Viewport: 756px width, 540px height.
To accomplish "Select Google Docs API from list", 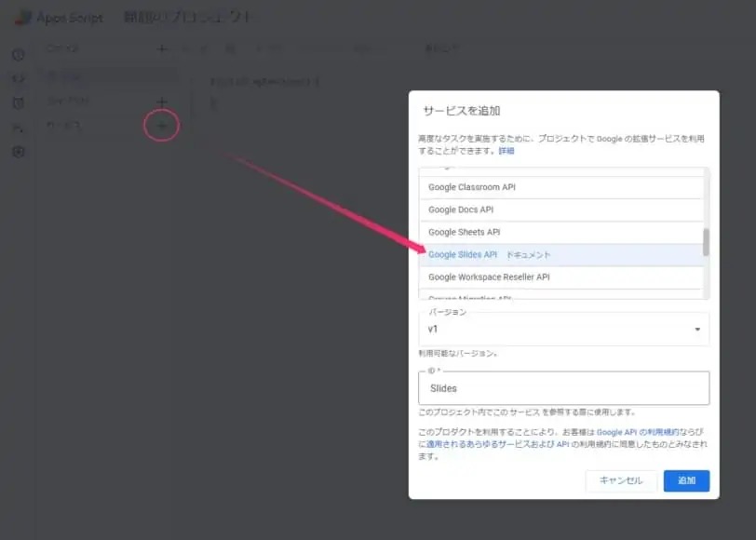I will [460, 209].
